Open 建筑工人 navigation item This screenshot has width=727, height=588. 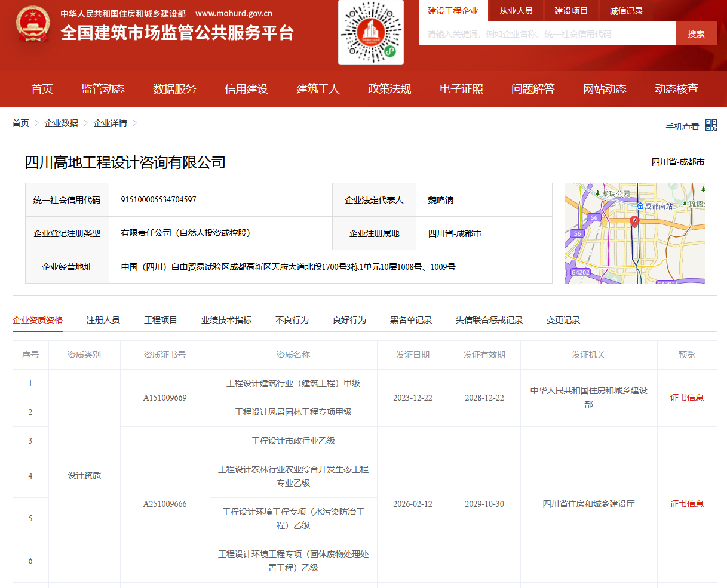point(318,89)
